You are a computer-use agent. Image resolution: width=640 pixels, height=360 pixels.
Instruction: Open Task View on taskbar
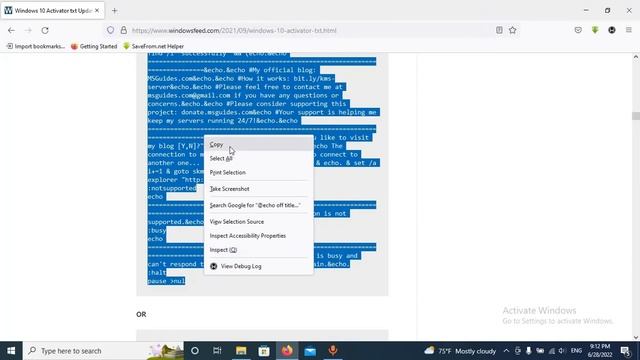217,351
